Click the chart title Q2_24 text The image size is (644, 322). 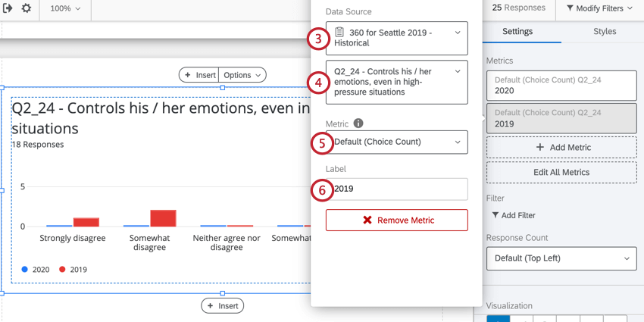coord(161,118)
